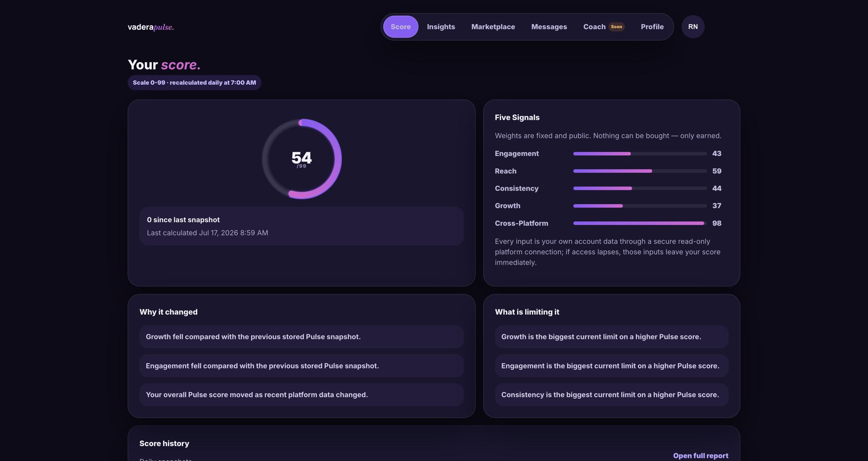868x461 pixels.
Task: Click the Why it changed heading
Action: (x=168, y=312)
